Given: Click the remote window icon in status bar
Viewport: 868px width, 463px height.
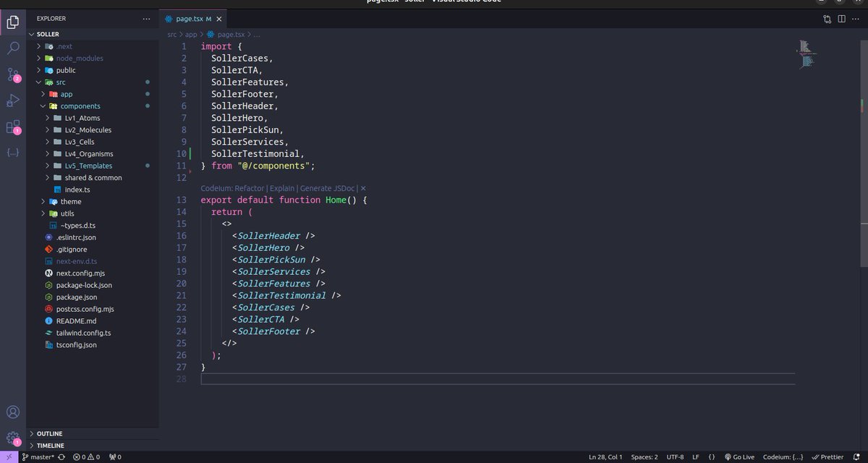Looking at the screenshot, I should tap(8, 457).
